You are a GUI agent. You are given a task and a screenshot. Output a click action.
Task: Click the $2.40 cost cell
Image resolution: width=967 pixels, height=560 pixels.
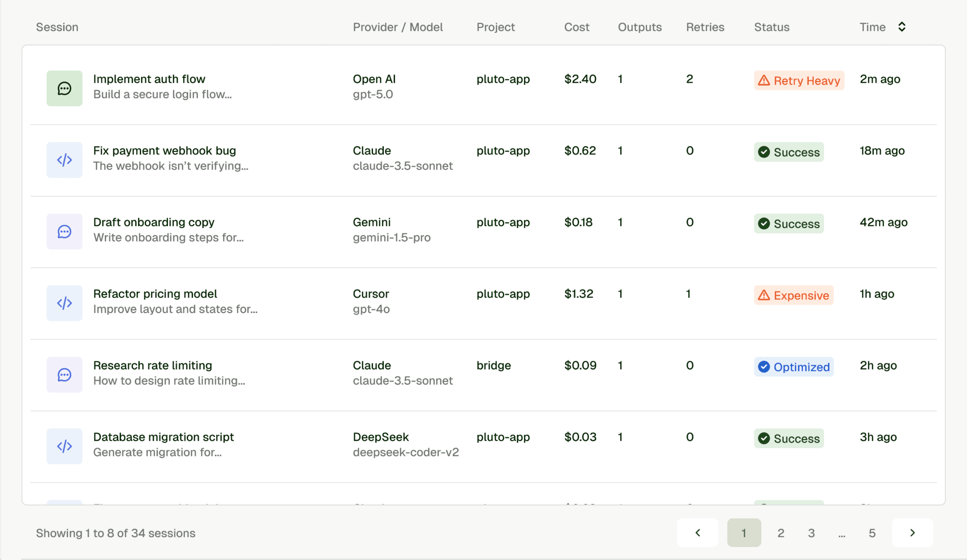click(580, 79)
